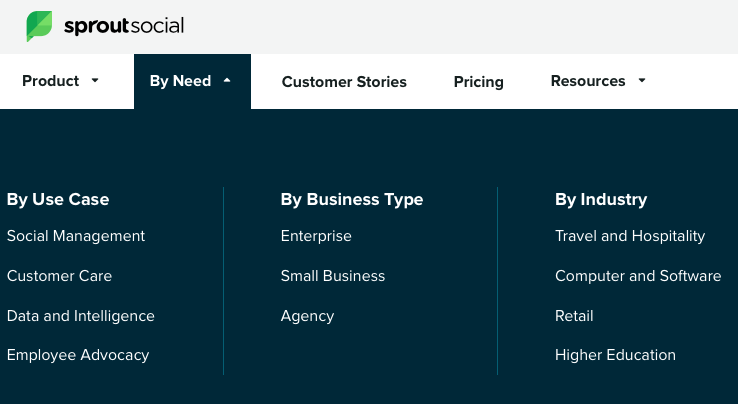Open the Customer Stories menu item
The height and width of the screenshot is (404, 738).
click(344, 82)
